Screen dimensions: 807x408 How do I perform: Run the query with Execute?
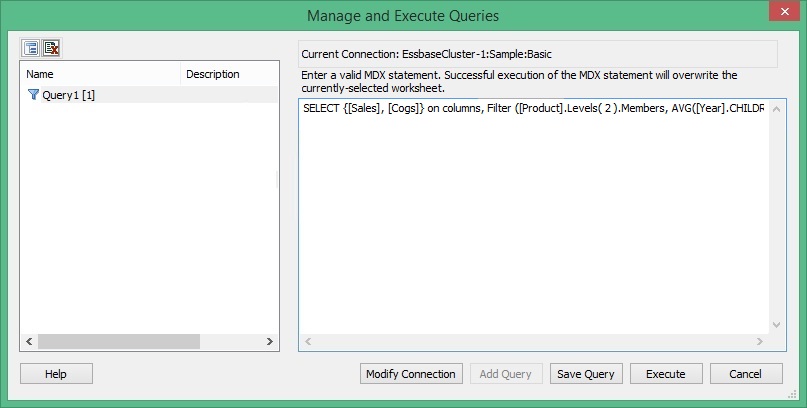coord(665,374)
